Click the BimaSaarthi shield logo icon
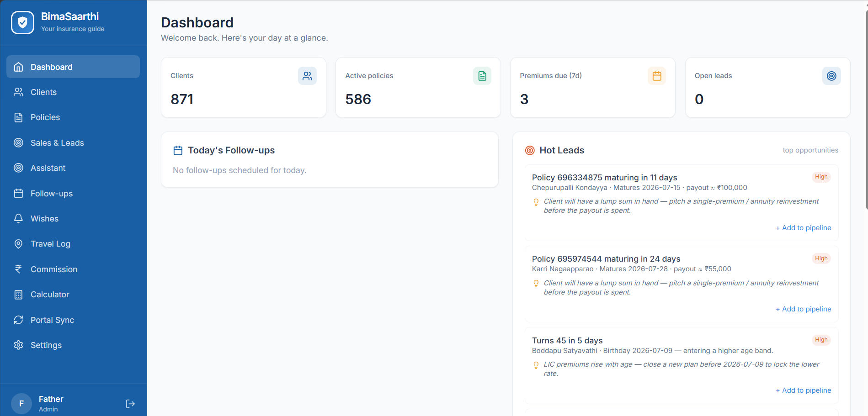The width and height of the screenshot is (868, 416). 22,22
